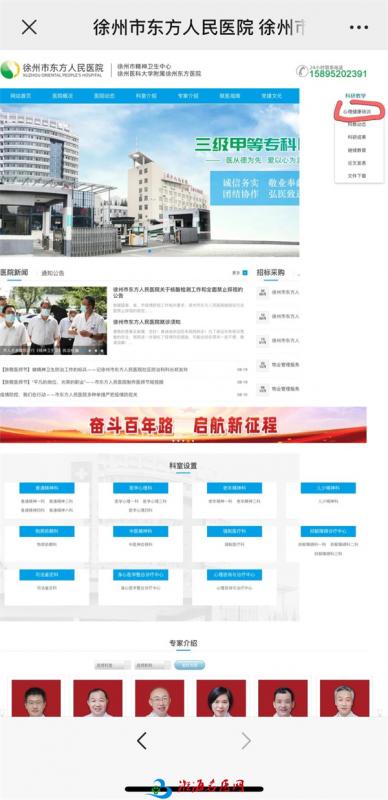This screenshot has width=388, height=800.
Task: Open the 科研教学 menu at top right
Action: pyautogui.click(x=355, y=95)
